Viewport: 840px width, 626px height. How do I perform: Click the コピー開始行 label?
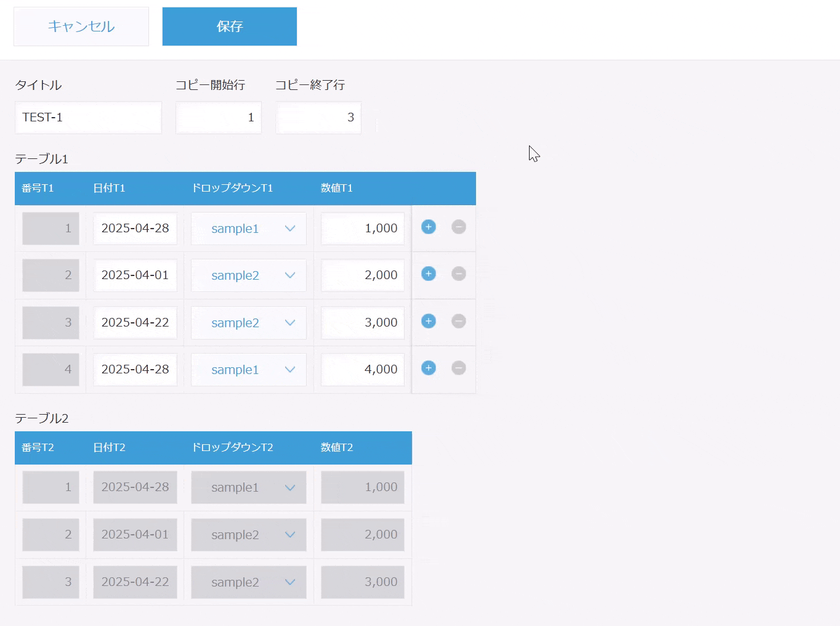point(211,85)
